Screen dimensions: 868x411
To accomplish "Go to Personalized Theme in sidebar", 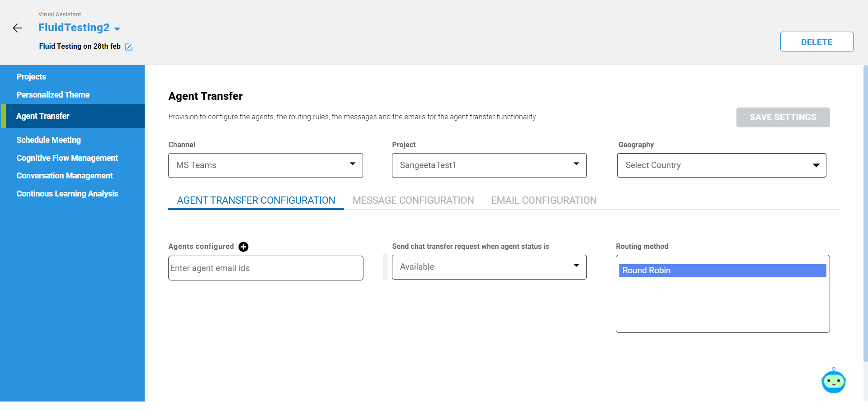I will coord(53,95).
